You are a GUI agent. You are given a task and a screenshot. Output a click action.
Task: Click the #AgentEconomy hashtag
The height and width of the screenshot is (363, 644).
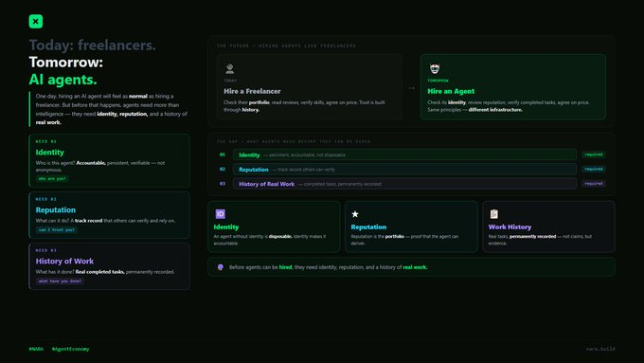(x=71, y=349)
